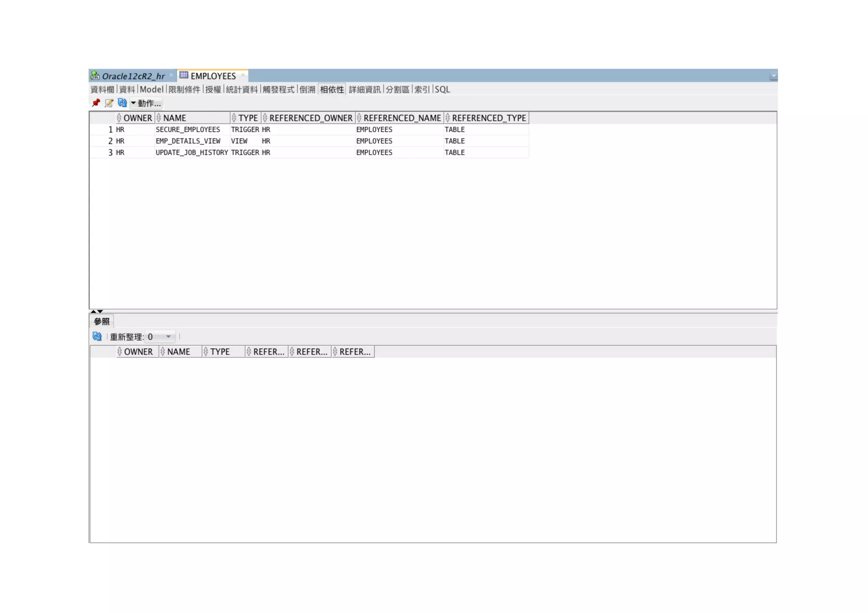Select the EMP_DETAILS_VIEW cell
Screen dimensions: 868x613
click(x=192, y=141)
